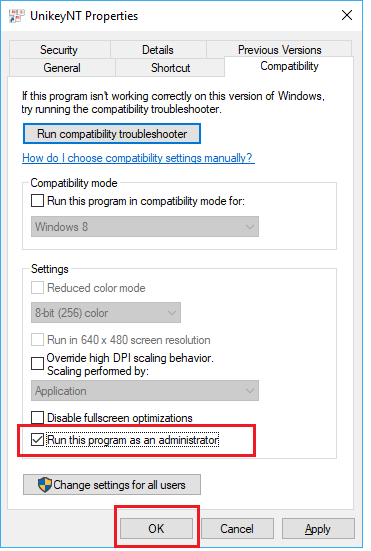Click Run compatibility troubleshooter button

pos(112,134)
